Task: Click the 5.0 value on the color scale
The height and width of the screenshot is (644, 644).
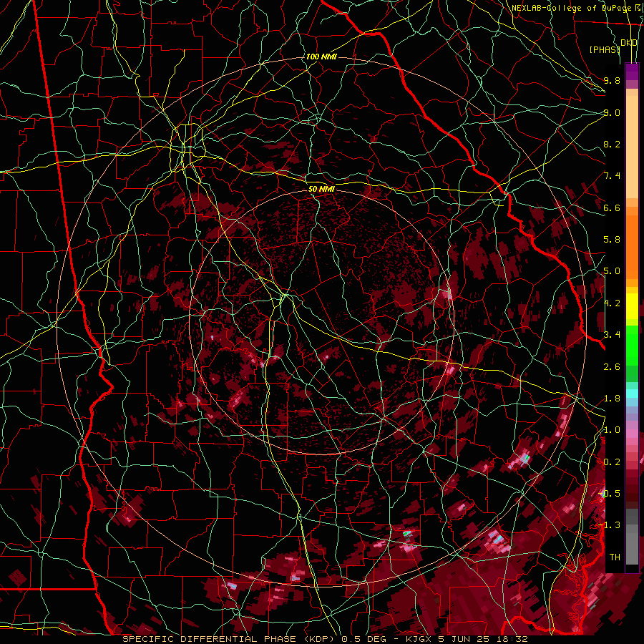Action: (x=612, y=271)
